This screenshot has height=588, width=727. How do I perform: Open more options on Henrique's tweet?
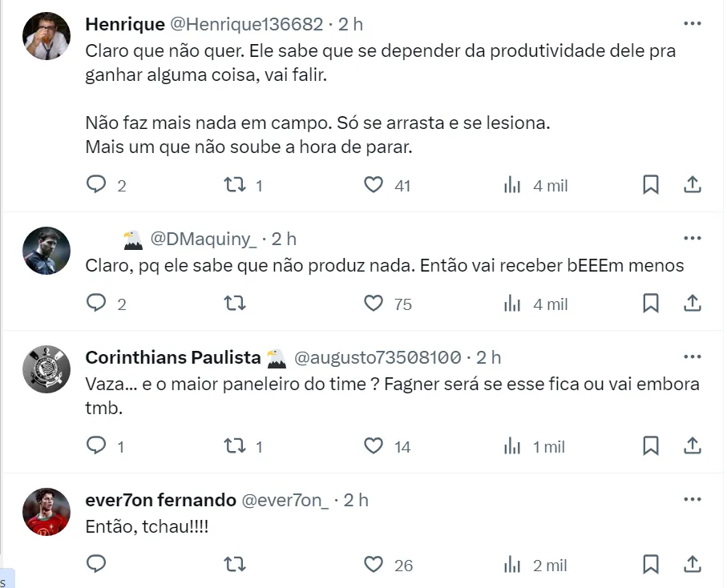click(x=692, y=24)
